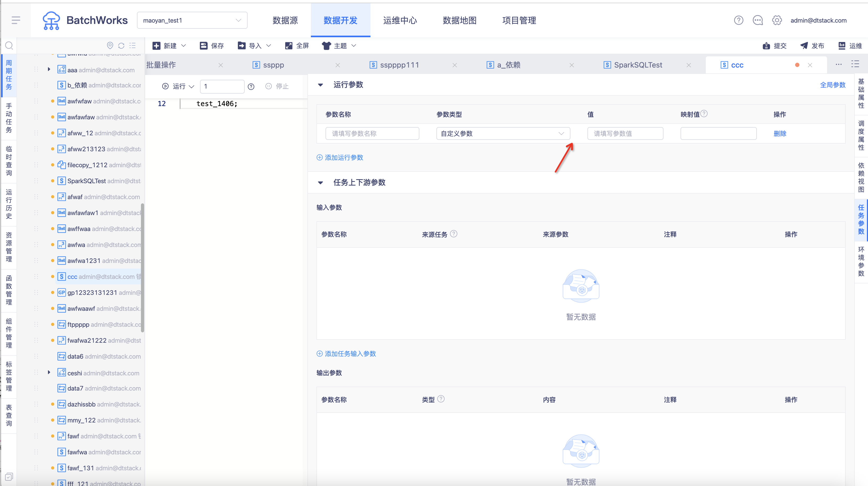Screen dimensions: 868x486
Task: Click the 全屏 fullscreen toolbar button
Action: coord(297,45)
